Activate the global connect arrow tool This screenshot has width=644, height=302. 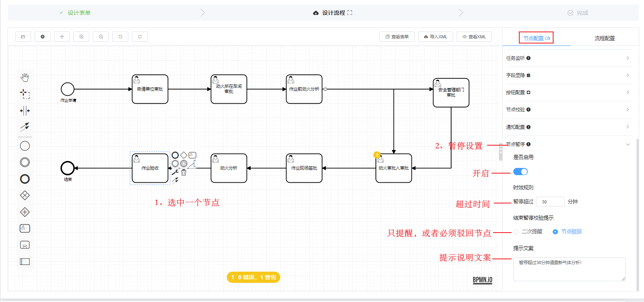(25, 127)
